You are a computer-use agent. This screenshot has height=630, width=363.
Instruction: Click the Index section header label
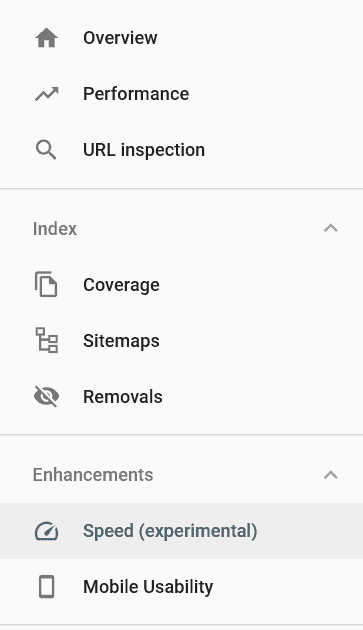pos(55,229)
